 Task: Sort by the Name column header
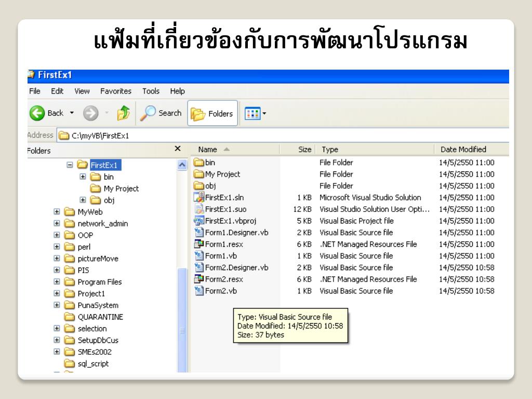point(235,149)
